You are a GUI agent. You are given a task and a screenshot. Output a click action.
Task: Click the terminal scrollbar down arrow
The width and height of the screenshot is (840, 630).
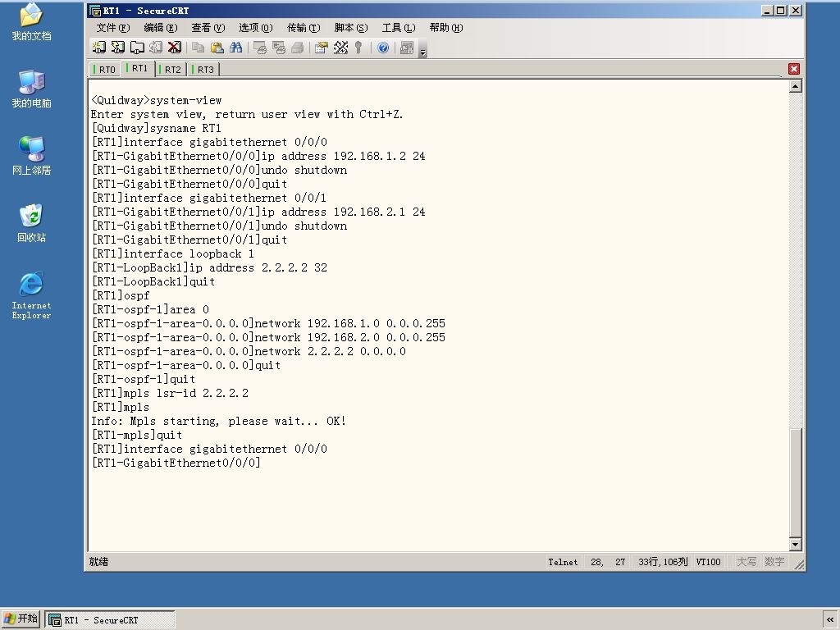pos(795,545)
